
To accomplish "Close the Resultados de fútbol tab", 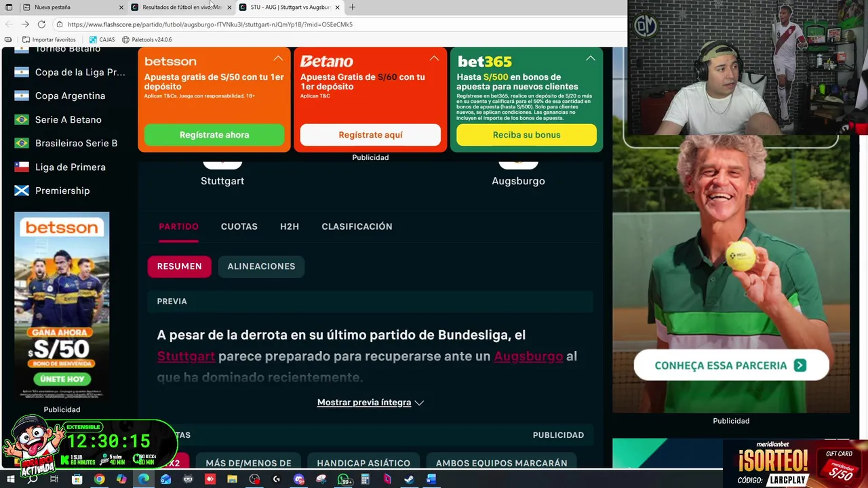I will pos(229,7).
